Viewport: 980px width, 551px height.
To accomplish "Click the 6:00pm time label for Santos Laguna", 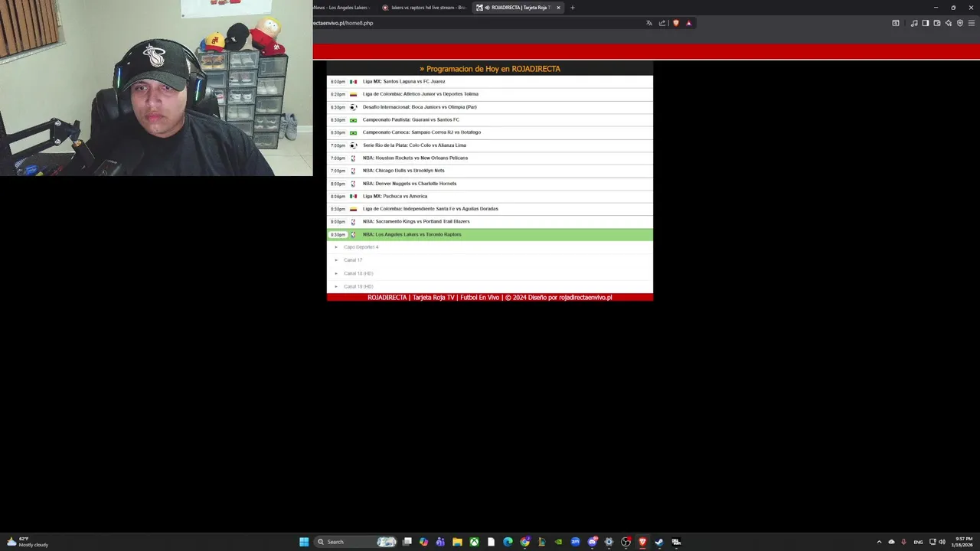I will [x=338, y=81].
